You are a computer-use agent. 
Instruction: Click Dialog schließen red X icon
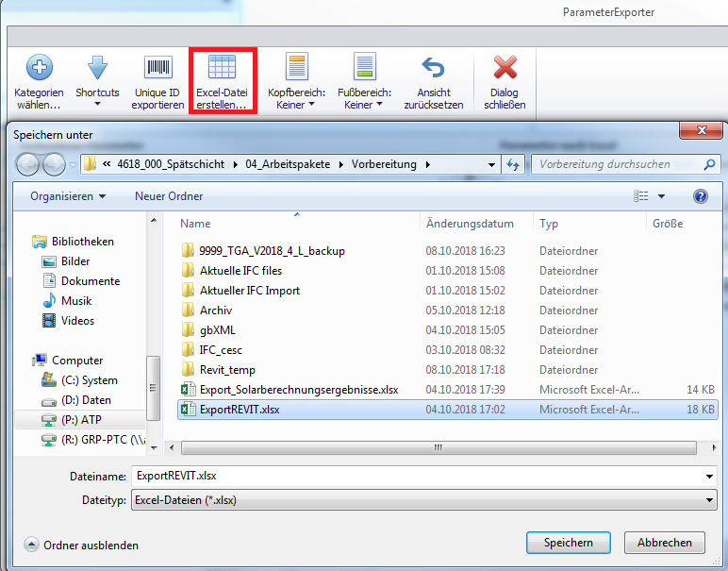click(x=505, y=68)
